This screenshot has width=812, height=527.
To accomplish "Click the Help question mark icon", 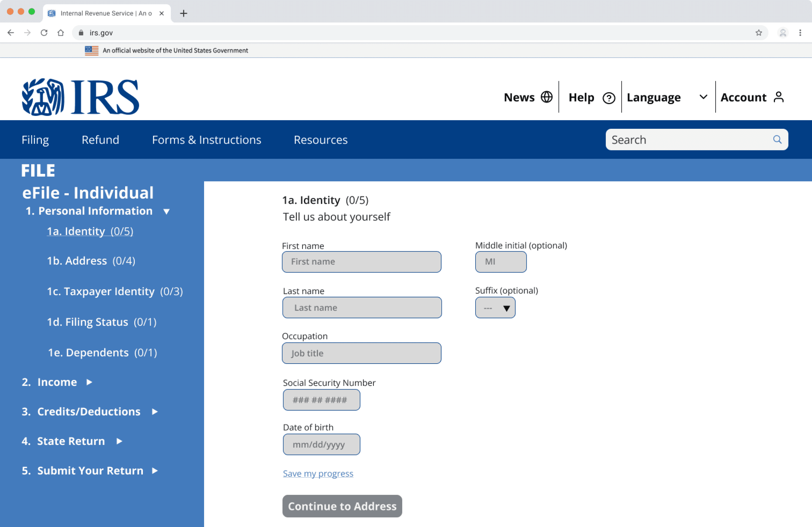I will tap(608, 98).
